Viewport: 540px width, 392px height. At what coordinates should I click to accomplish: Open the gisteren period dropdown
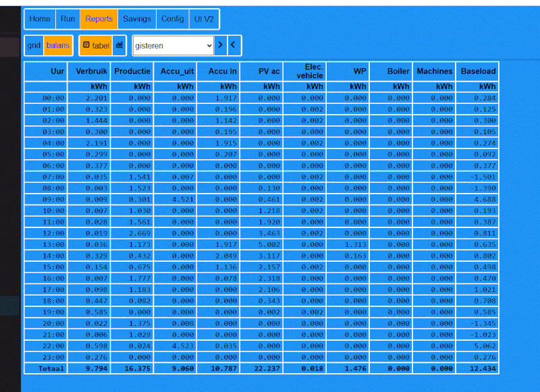[x=173, y=45]
